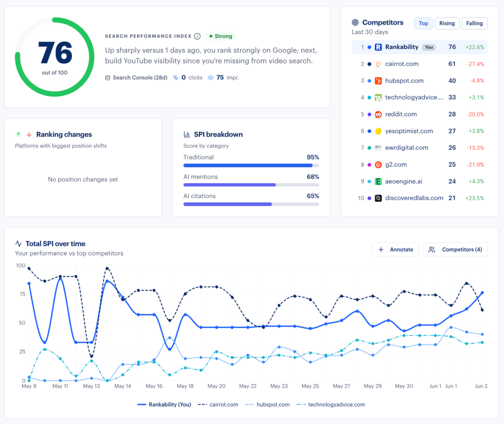Click the yesoptimist.com favicon
The width and height of the screenshot is (504, 424).
tap(379, 131)
